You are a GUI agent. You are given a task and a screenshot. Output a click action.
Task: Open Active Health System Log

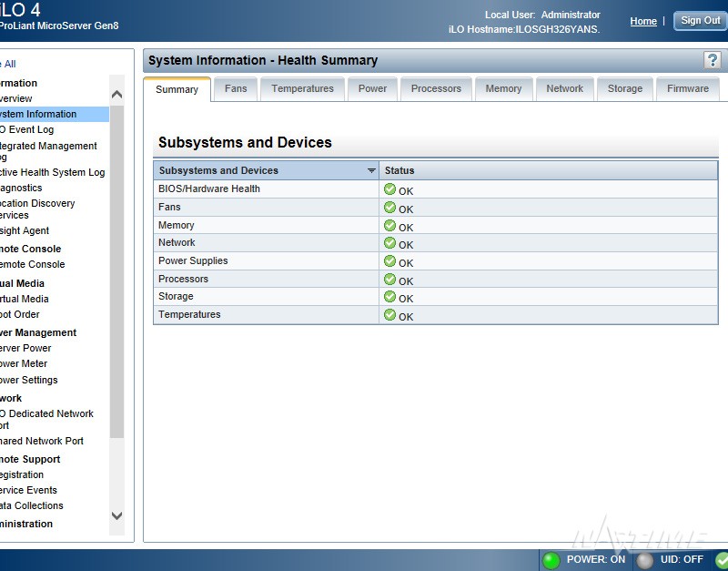53,172
